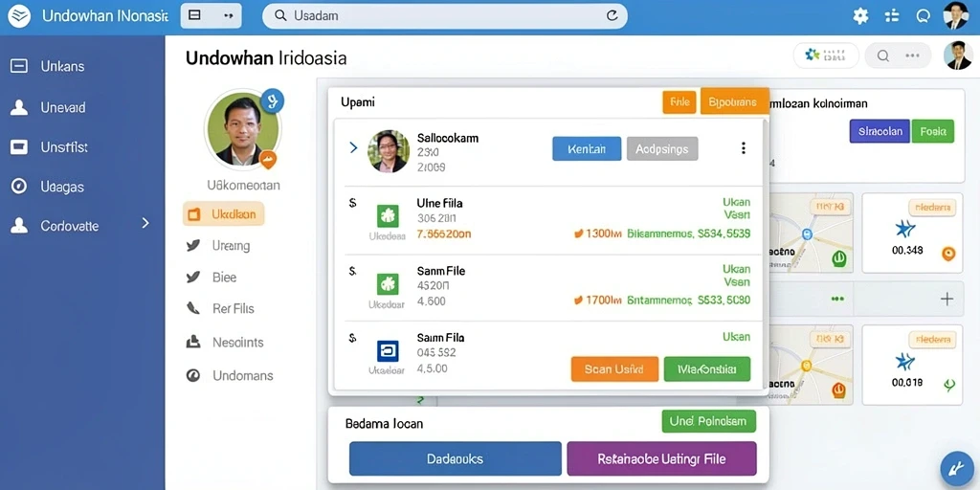Open the settings gear in top bar
980x490 pixels.
point(860,16)
